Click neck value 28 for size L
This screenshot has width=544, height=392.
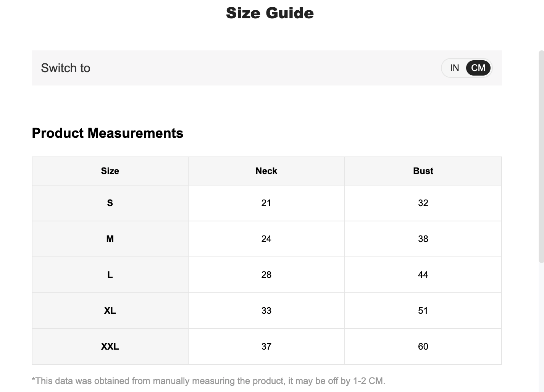pos(266,275)
